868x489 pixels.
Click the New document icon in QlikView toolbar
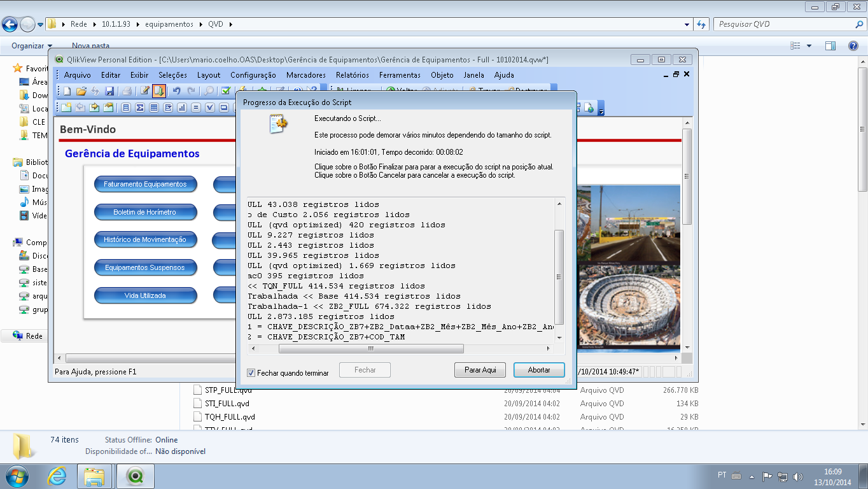click(67, 91)
